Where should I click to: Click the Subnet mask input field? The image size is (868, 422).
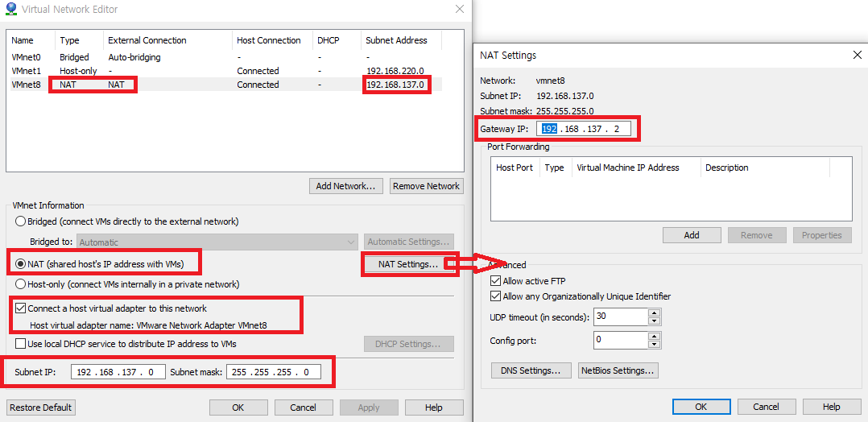point(274,372)
